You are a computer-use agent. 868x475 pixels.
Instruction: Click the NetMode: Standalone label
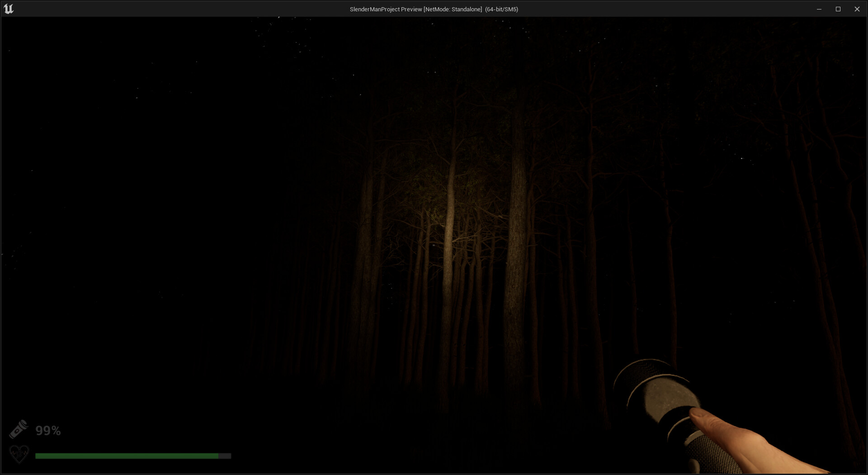pyautogui.click(x=452, y=9)
